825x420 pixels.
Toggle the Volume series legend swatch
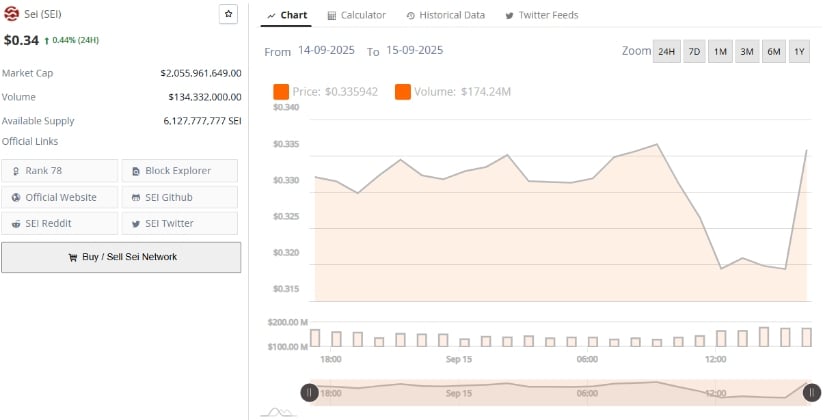(x=403, y=92)
